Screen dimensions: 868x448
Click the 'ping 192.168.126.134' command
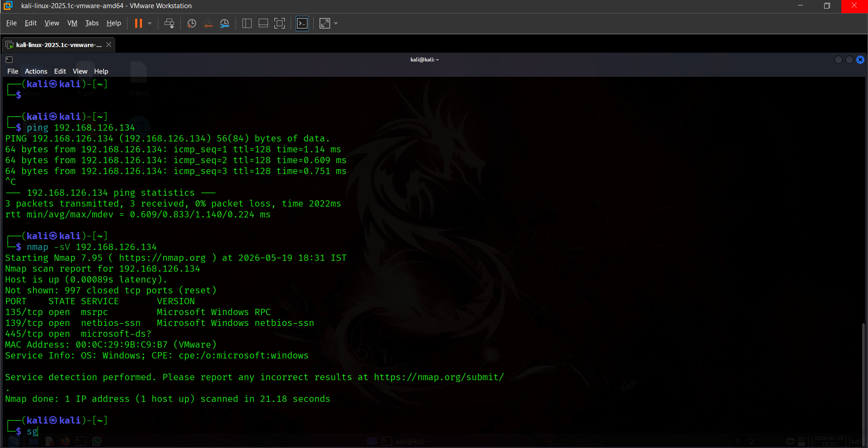tap(80, 128)
